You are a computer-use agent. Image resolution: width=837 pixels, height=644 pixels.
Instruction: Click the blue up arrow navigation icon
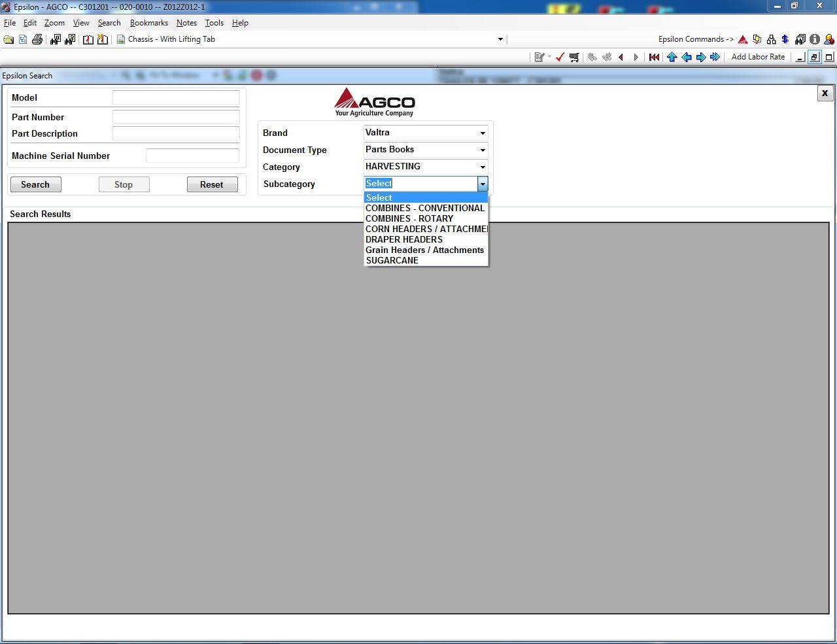(672, 58)
